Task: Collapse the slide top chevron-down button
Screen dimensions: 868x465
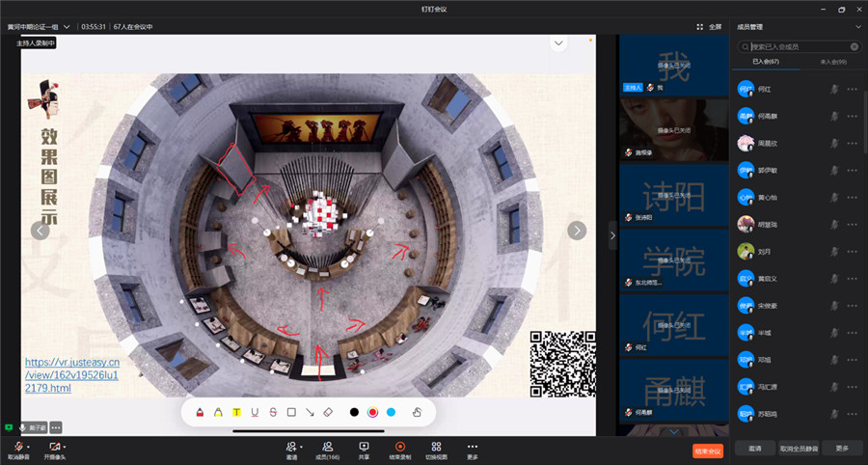Action: (x=557, y=43)
